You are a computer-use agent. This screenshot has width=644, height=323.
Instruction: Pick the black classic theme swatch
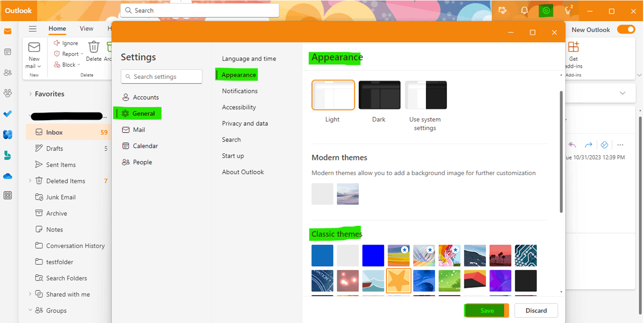click(x=526, y=281)
